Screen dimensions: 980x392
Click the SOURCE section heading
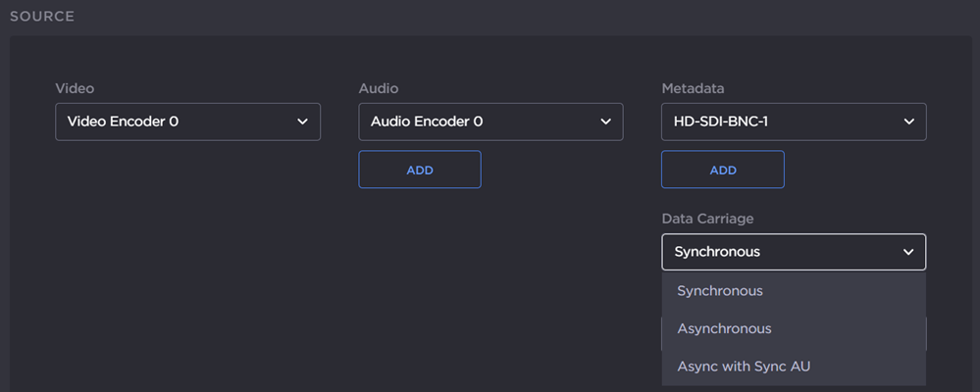click(41, 17)
